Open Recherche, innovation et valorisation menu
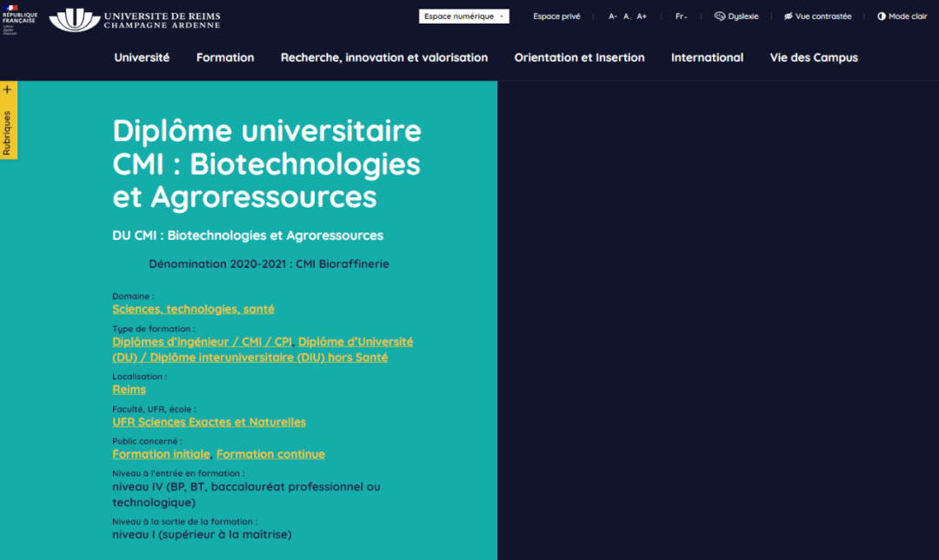This screenshot has height=560, width=939. point(384,57)
